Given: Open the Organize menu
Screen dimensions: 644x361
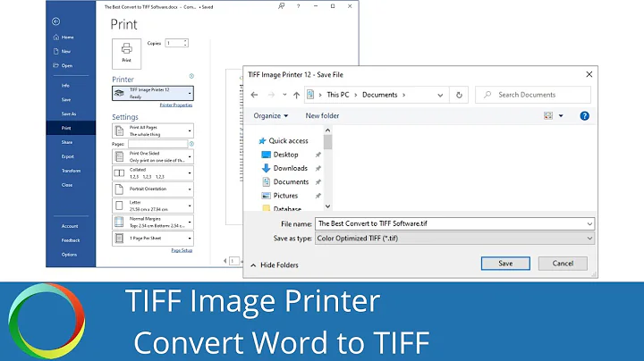Looking at the screenshot, I should (271, 115).
